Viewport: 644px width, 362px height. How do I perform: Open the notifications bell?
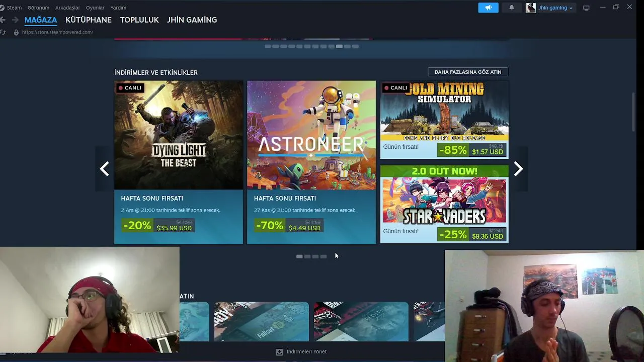(x=512, y=8)
